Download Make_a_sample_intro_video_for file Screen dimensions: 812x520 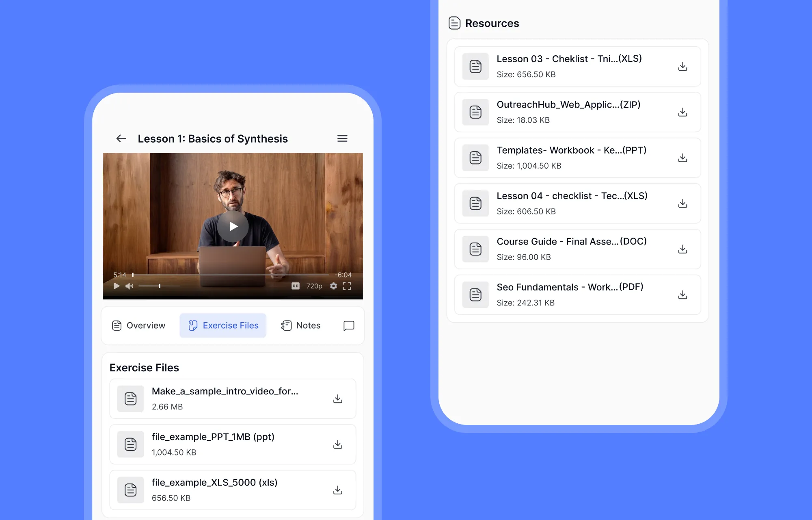pos(338,399)
